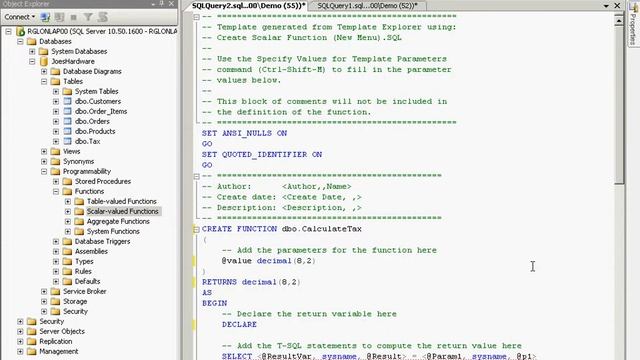Click the Refresh icon in Object Explorer toolbar
The height and width of the screenshot is (360, 640).
103,17
